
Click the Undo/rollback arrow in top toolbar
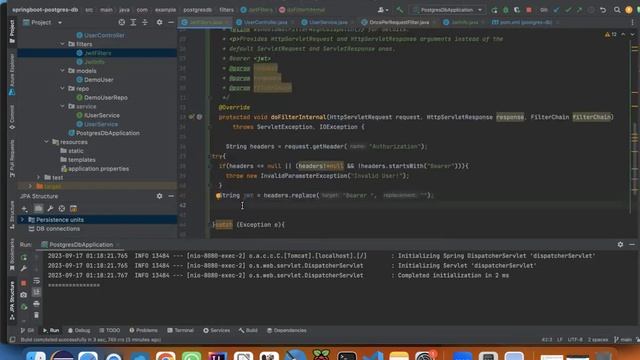click(603, 10)
